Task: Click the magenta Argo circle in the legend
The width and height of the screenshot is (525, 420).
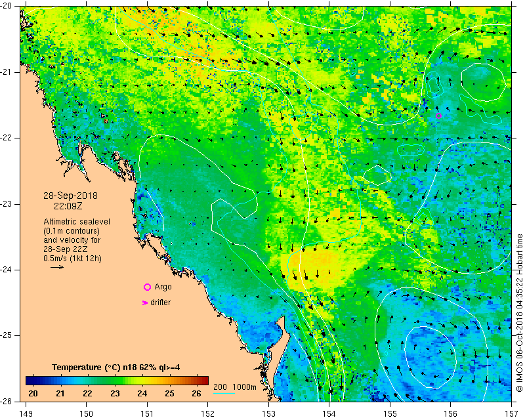Action: point(147,287)
